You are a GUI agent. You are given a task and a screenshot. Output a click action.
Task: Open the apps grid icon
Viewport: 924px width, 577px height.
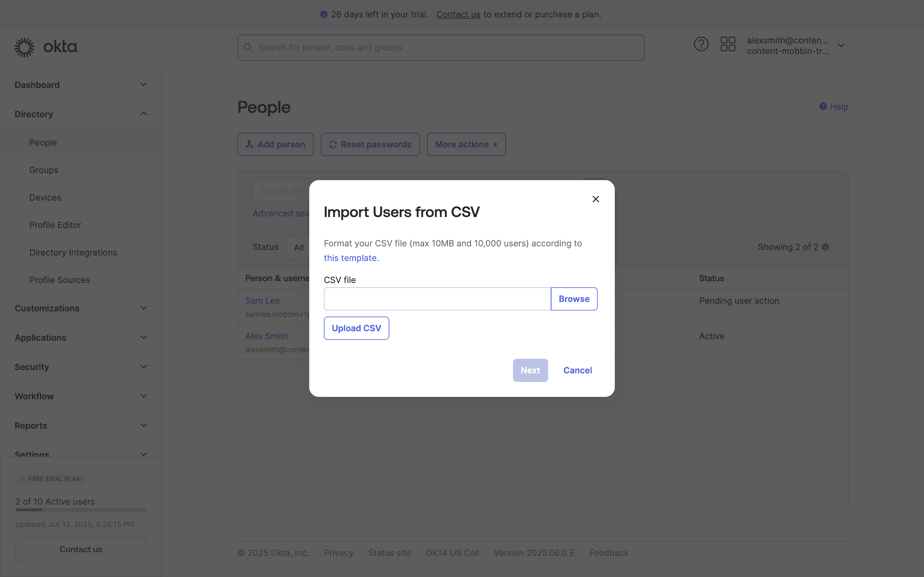tap(728, 44)
